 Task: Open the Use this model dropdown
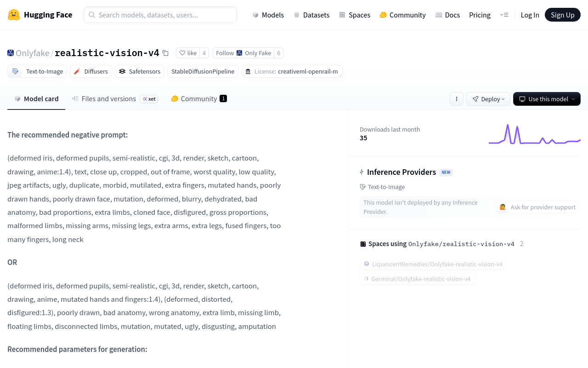[547, 99]
